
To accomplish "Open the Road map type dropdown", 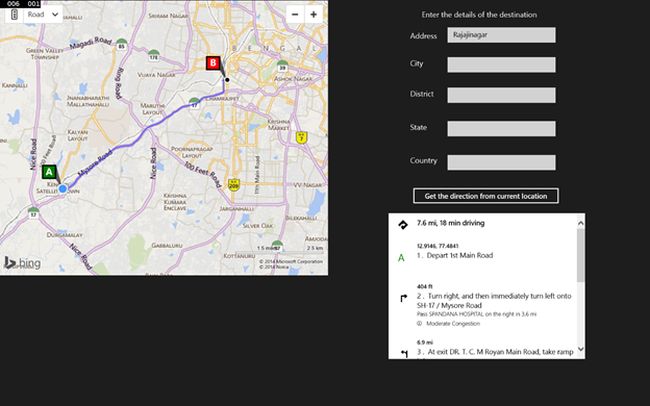I will coord(43,15).
